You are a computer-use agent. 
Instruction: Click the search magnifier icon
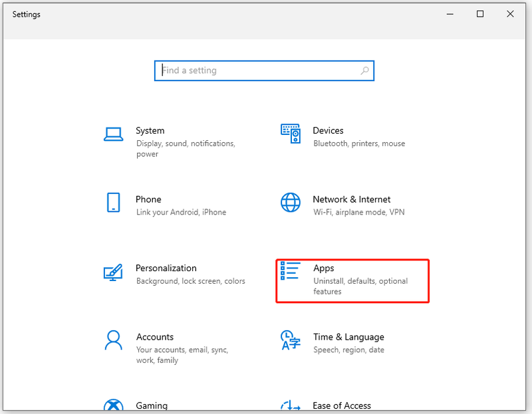(364, 70)
